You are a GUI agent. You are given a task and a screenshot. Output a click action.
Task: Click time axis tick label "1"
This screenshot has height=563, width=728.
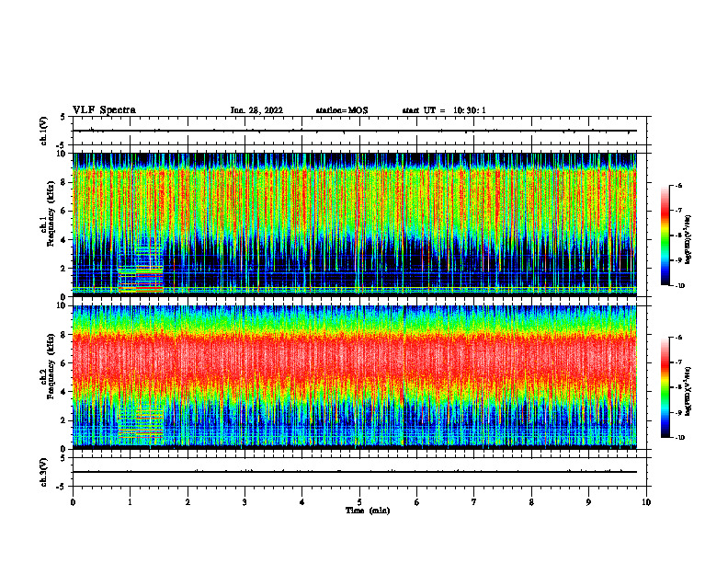[130, 502]
